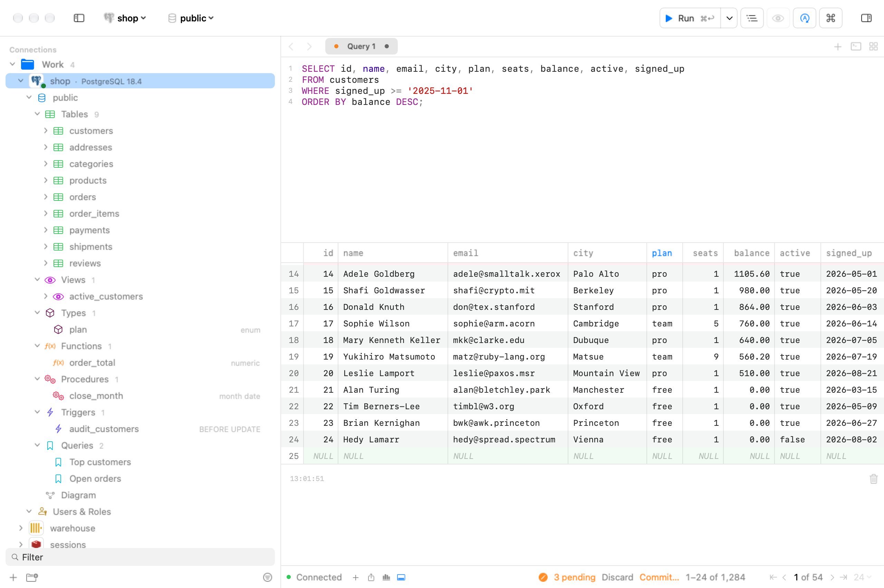Toggle the right sidebar panel icon
Screen dimensions: 884x588
pyautogui.click(x=866, y=18)
